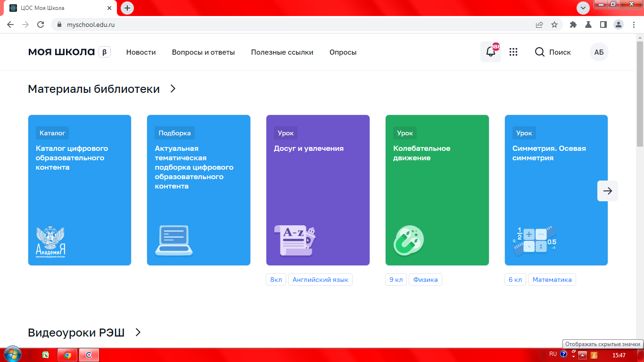Click the Chrome taskbar icon
644x362 pixels.
point(67,355)
